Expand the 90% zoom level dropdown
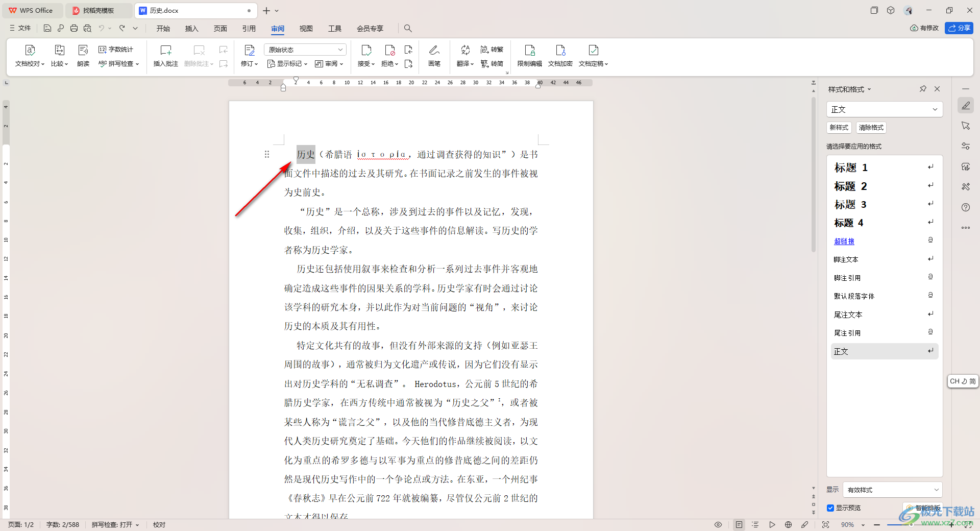The height and width of the screenshot is (531, 980). click(x=863, y=525)
